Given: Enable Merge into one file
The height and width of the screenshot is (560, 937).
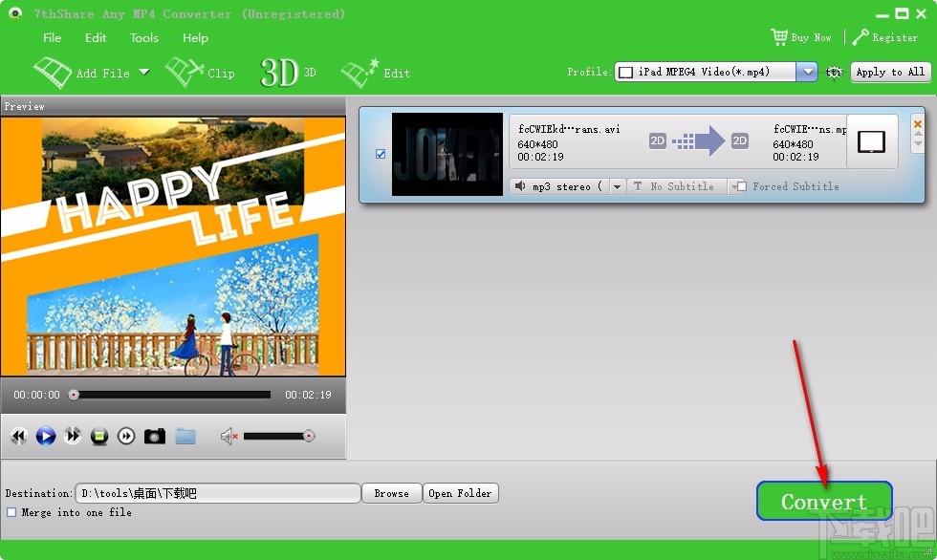Looking at the screenshot, I should (x=11, y=512).
